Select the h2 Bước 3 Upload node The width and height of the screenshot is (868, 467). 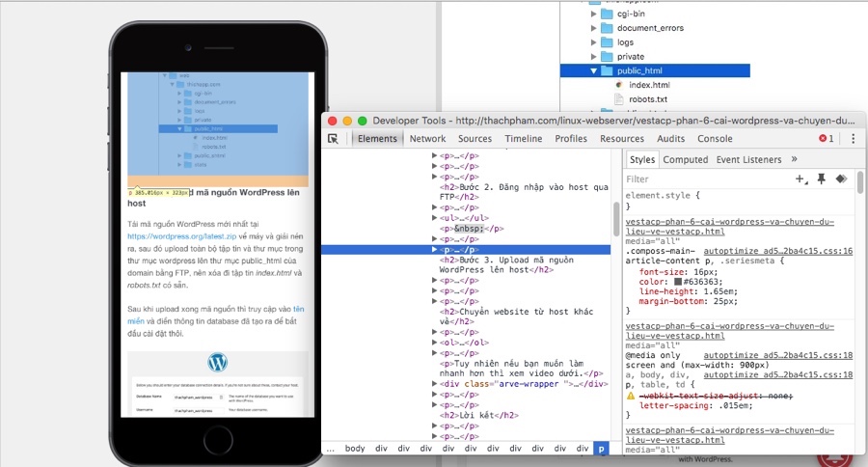[x=506, y=264]
